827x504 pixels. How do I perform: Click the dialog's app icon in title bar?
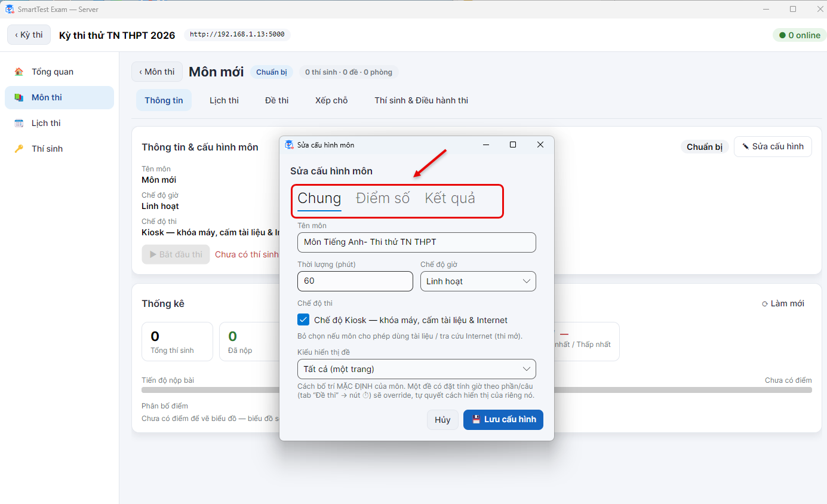290,145
